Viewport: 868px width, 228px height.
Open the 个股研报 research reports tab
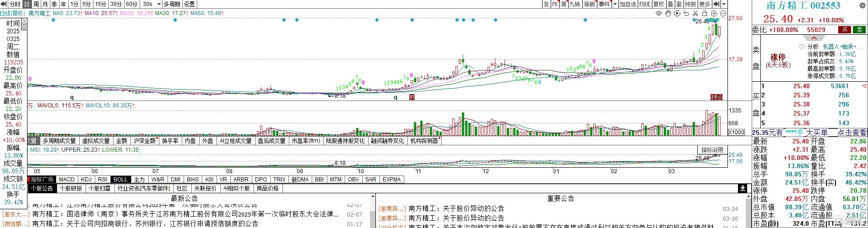71,188
